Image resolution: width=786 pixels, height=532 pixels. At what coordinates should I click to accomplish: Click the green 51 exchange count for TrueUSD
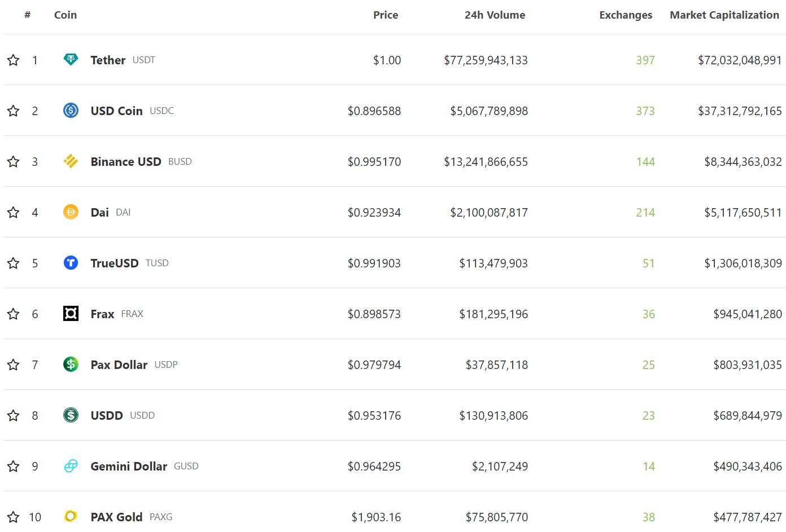coord(648,263)
